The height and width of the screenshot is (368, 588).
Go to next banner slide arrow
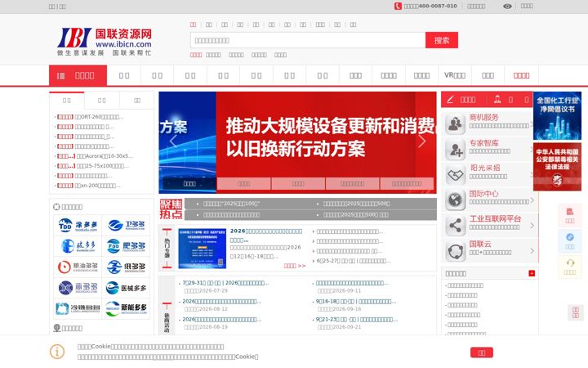pos(422,141)
